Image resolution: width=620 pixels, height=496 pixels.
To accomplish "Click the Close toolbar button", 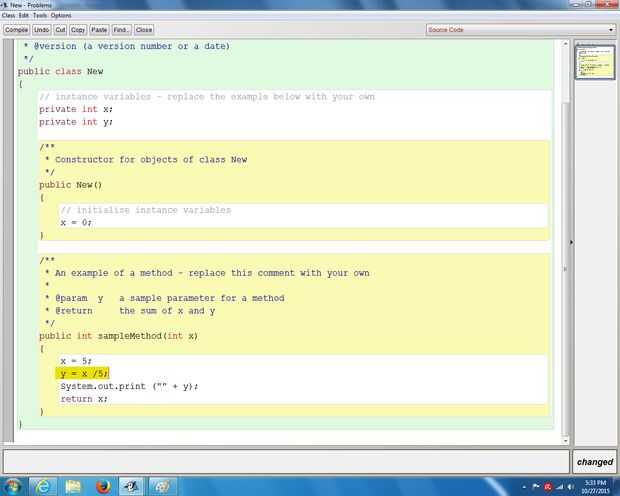I will coord(144,30).
